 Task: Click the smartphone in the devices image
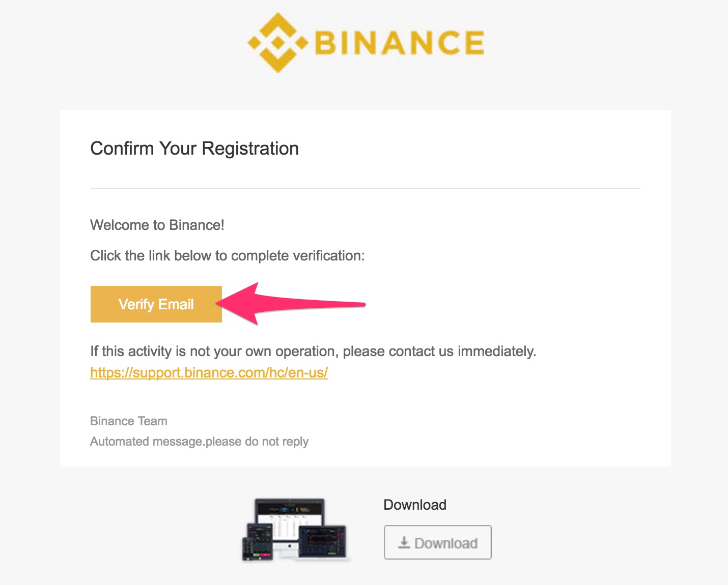pos(246,548)
